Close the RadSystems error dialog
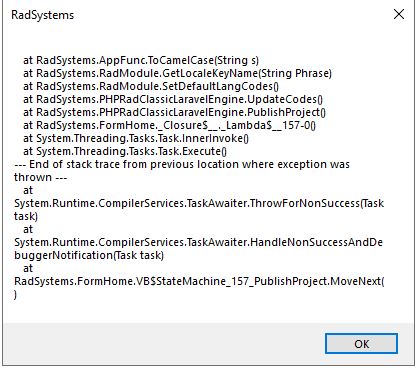This screenshot has width=417, height=371. click(x=399, y=14)
